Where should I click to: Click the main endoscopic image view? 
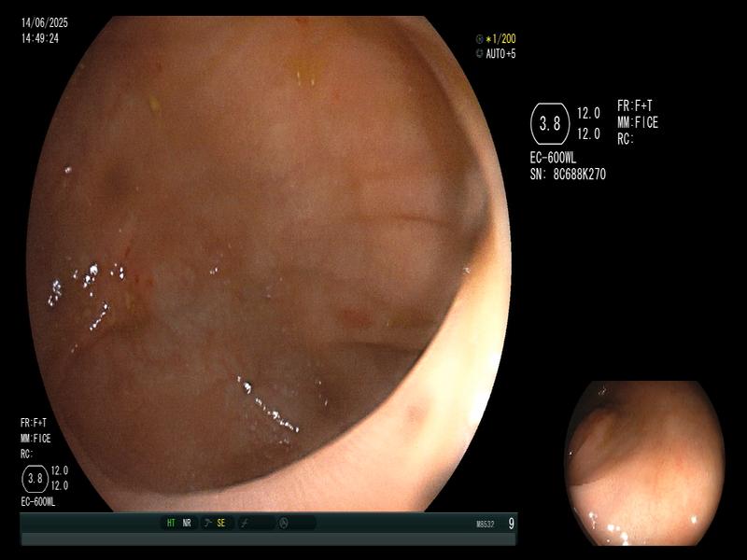[268, 263]
